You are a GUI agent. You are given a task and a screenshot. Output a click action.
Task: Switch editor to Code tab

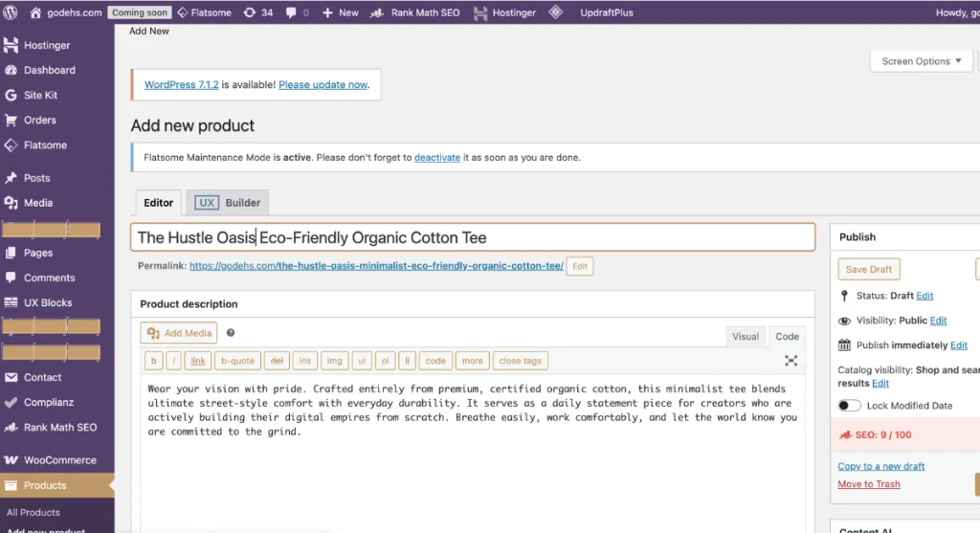787,336
